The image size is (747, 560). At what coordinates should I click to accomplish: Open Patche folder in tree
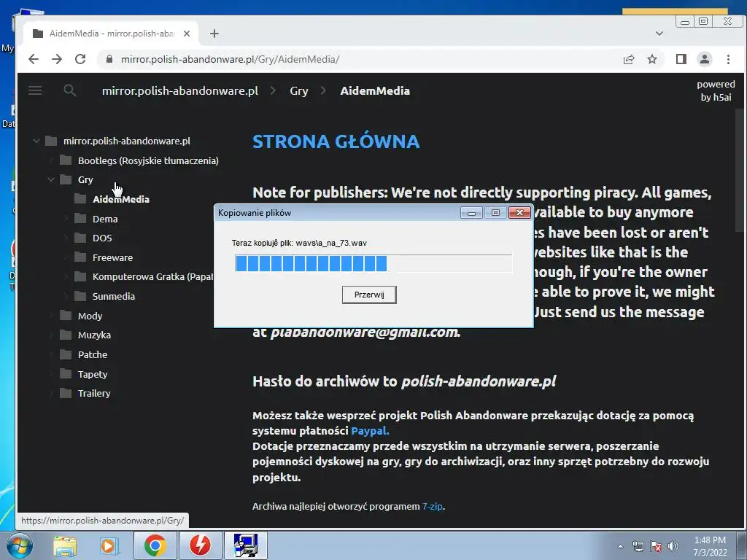click(93, 354)
